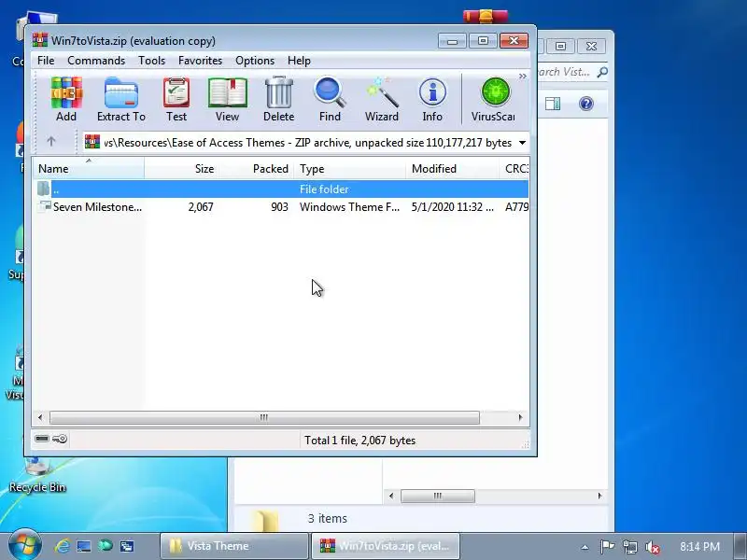Run the Test archive tool
The image size is (747, 560).
click(176, 100)
